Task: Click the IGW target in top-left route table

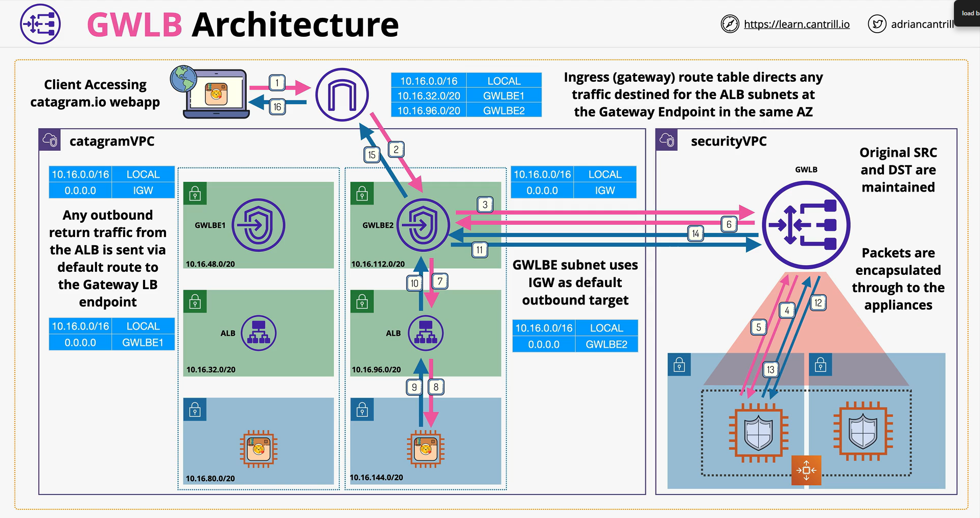Action: (x=143, y=191)
